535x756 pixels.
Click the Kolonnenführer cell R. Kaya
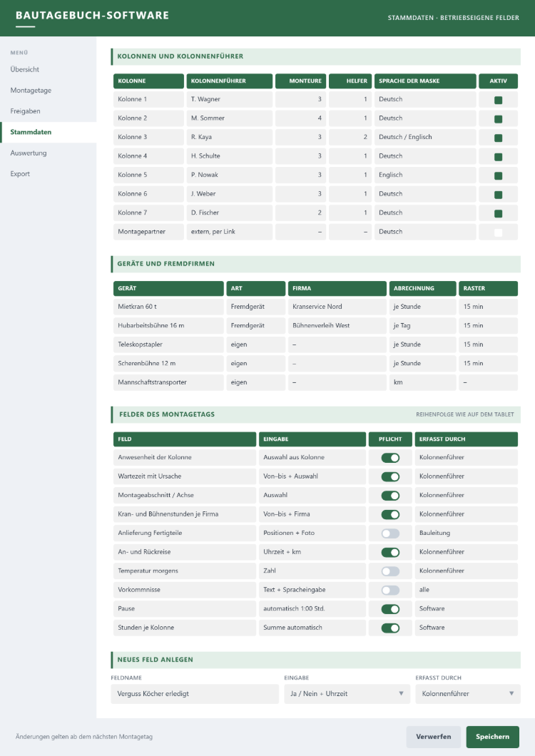[x=230, y=137]
